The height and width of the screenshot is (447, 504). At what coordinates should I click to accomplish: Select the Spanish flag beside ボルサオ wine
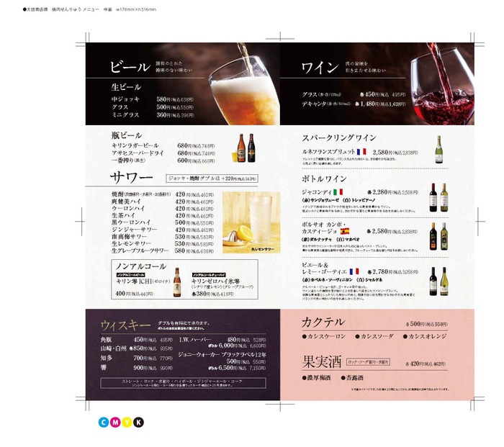(x=345, y=231)
